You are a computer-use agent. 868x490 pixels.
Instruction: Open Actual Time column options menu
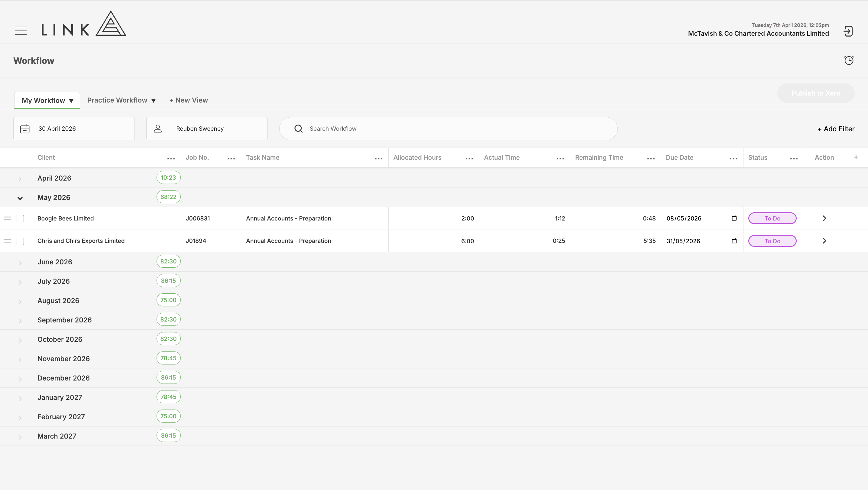(560, 159)
